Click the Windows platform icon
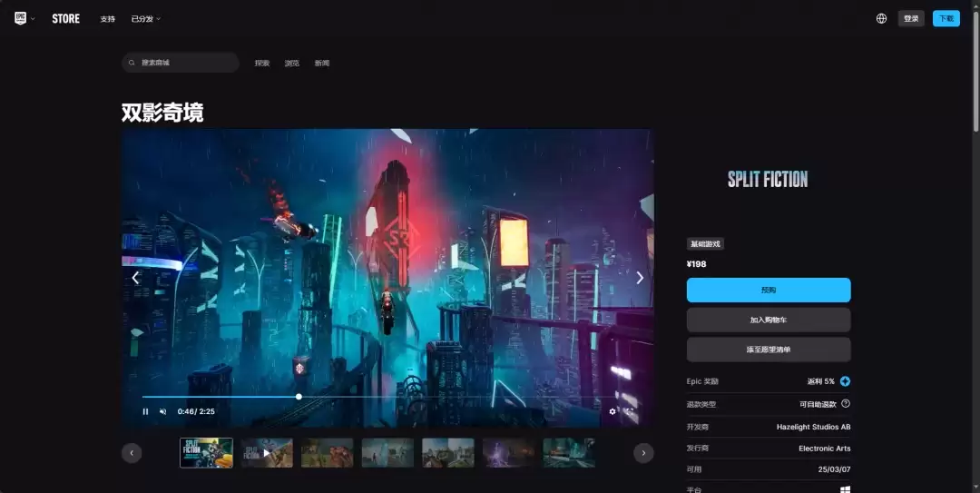Image resolution: width=980 pixels, height=493 pixels. point(845,489)
